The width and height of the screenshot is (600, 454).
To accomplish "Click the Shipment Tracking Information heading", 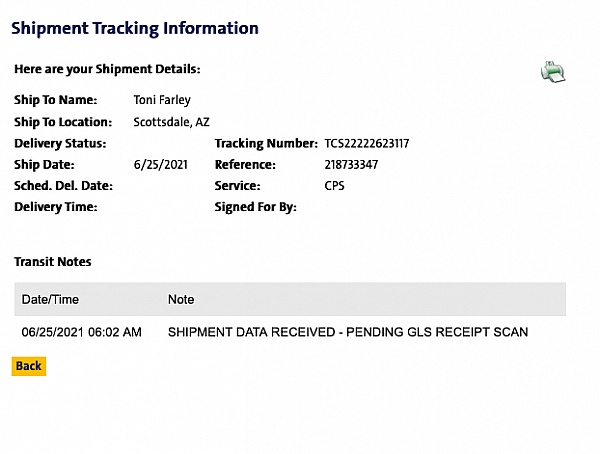I will tap(135, 28).
